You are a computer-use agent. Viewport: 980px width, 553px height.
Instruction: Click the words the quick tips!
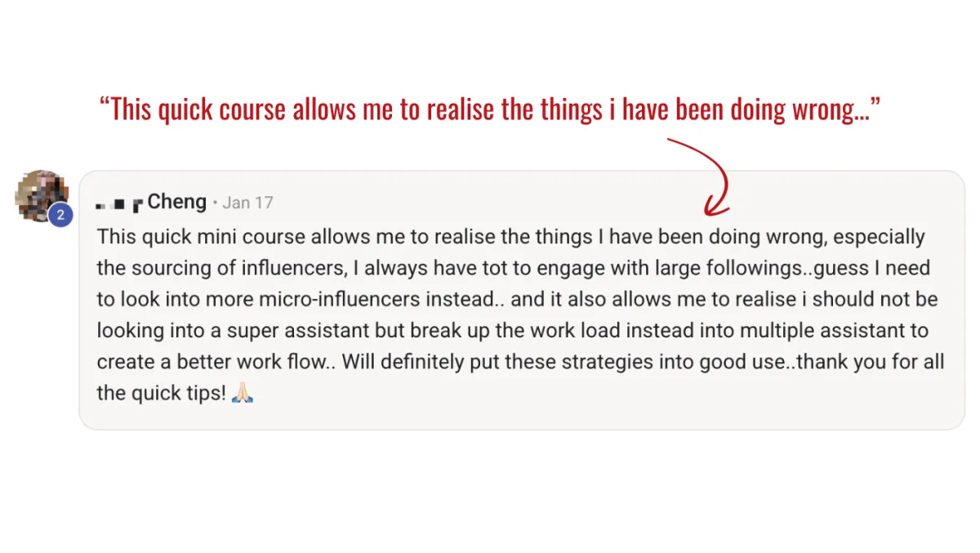click(161, 393)
